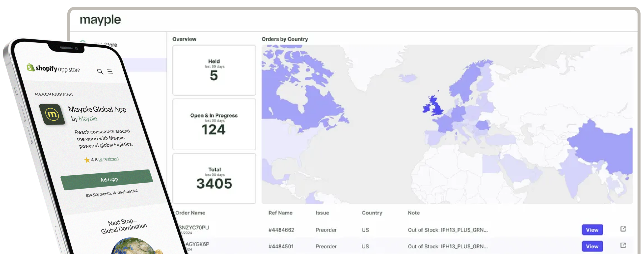Screen dimensions: 644x254
Task: Click View button for order #4484501
Action: click(592, 246)
